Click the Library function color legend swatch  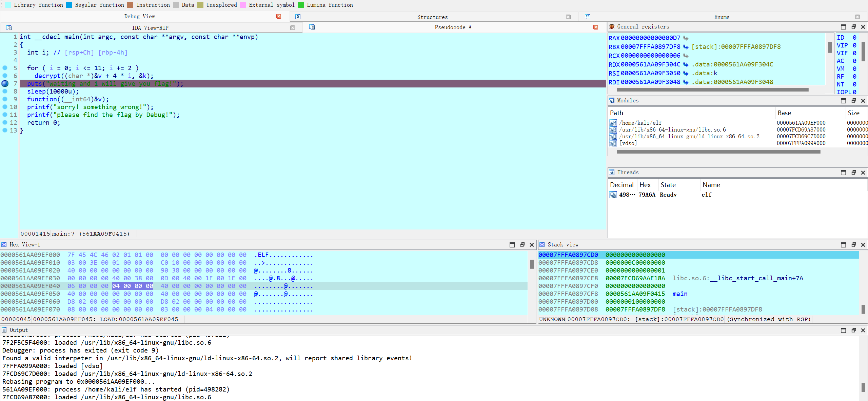tap(8, 5)
